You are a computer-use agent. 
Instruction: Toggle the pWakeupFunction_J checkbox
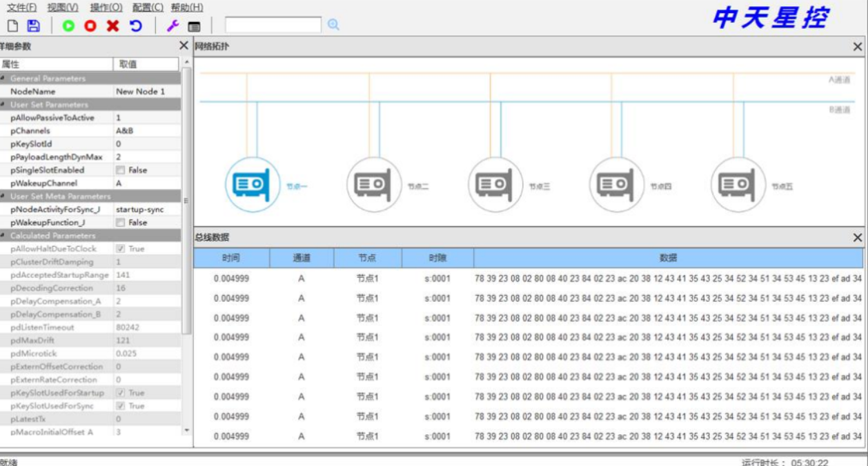(121, 223)
